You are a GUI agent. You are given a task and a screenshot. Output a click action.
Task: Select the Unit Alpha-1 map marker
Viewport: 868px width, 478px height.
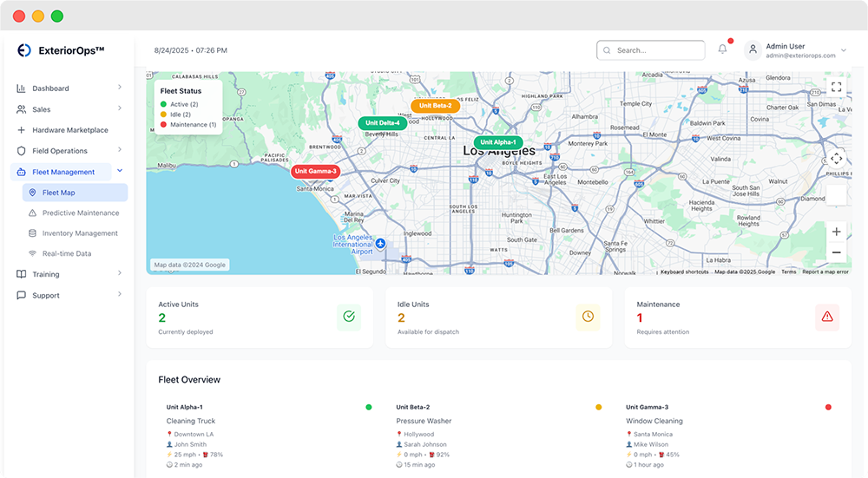498,142
